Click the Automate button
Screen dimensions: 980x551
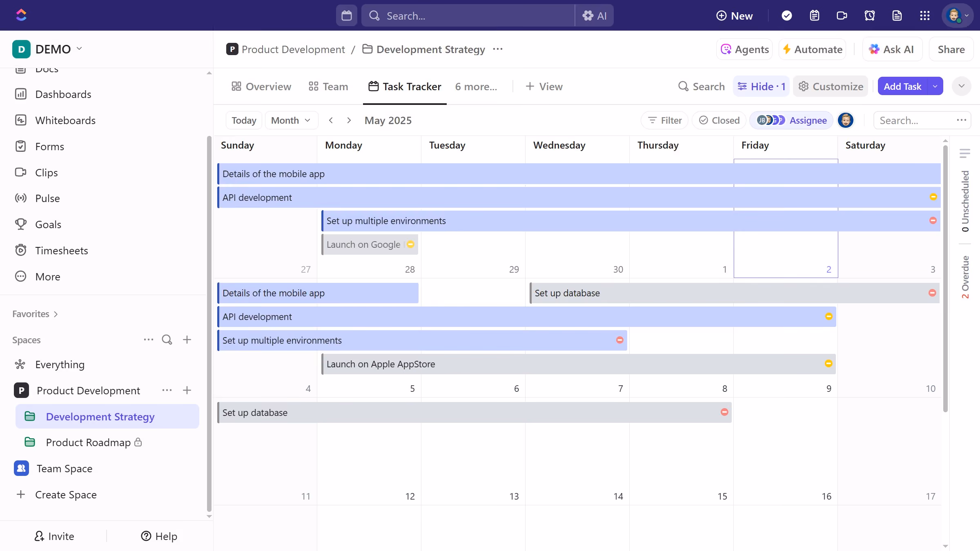812,49
